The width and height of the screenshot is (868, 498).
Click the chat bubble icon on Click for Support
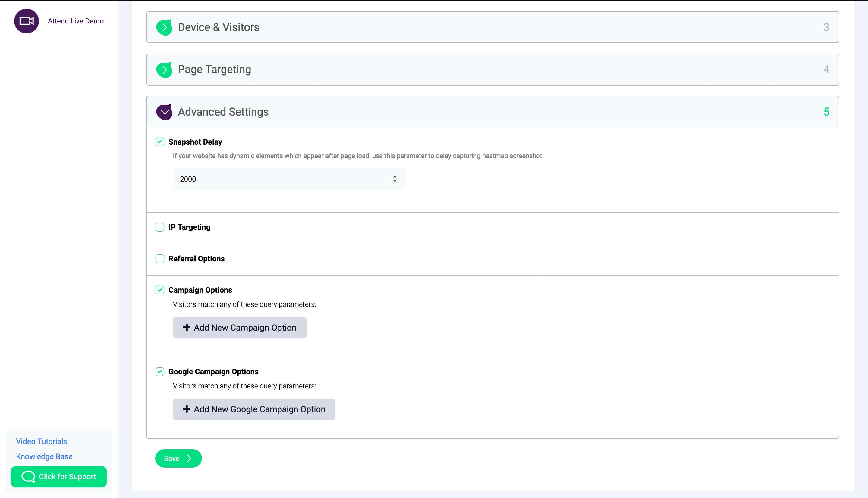27,476
